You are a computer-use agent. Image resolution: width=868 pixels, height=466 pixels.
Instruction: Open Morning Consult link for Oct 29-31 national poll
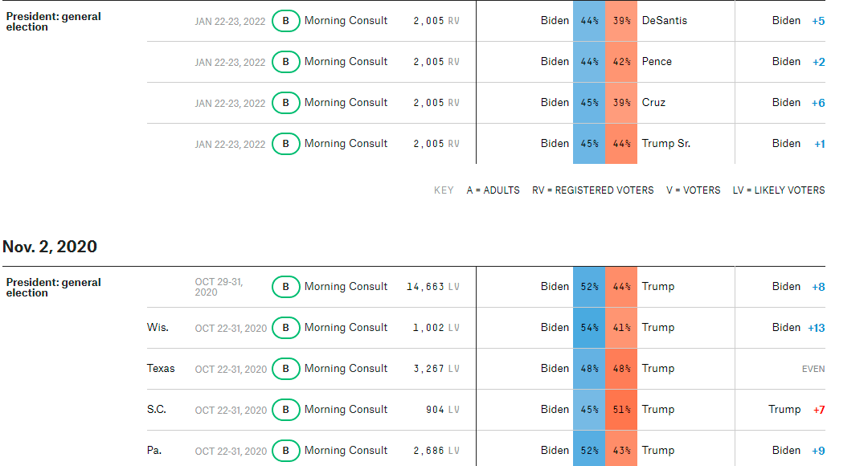[x=346, y=286]
